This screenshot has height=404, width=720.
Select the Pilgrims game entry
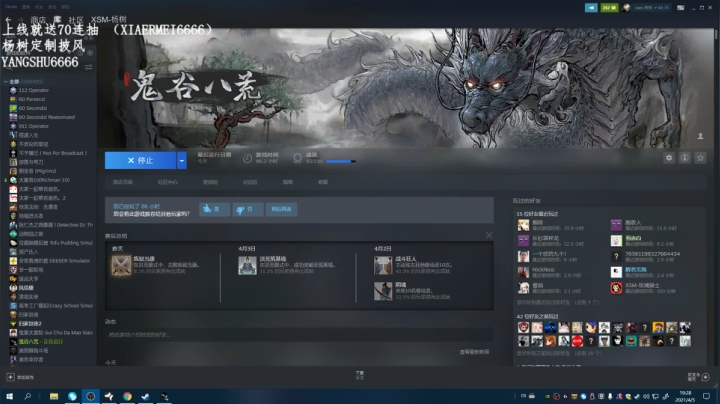[37, 171]
